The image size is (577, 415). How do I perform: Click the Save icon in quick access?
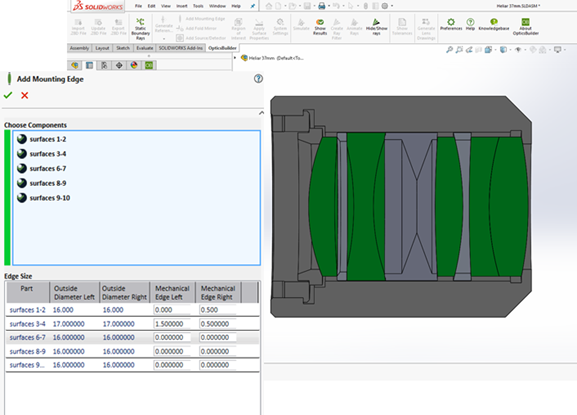pyautogui.click(x=307, y=6)
